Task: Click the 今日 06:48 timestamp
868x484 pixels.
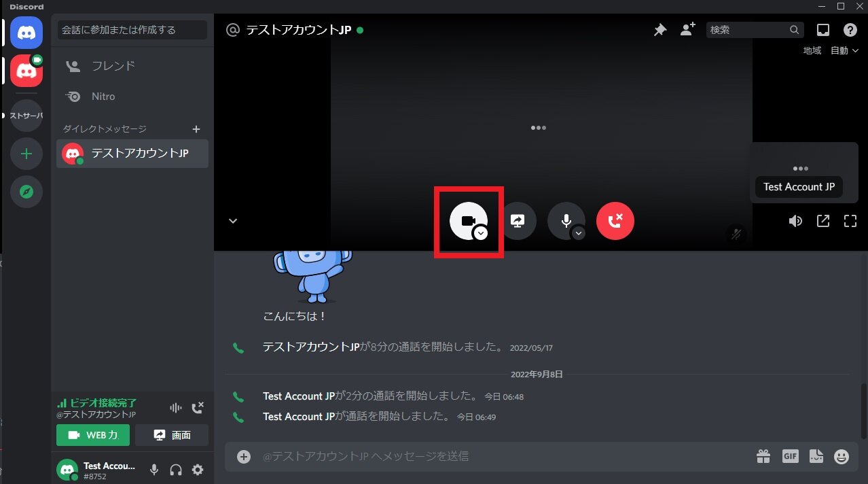Action: (504, 396)
